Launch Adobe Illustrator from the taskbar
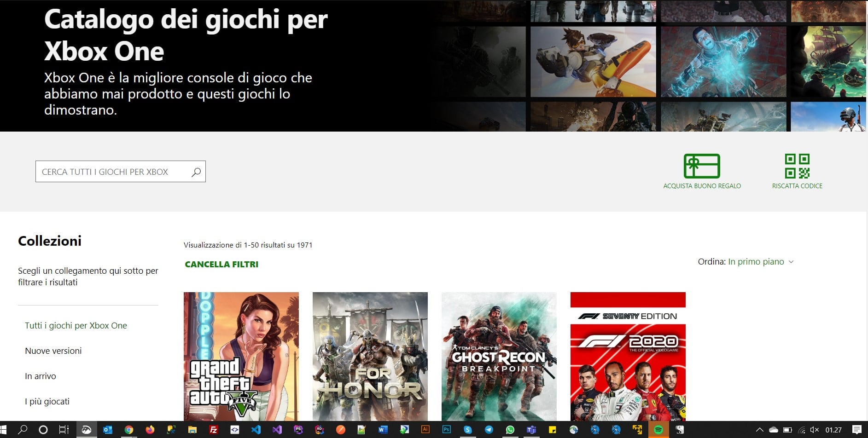Viewport: 868px width, 438px height. (x=425, y=430)
